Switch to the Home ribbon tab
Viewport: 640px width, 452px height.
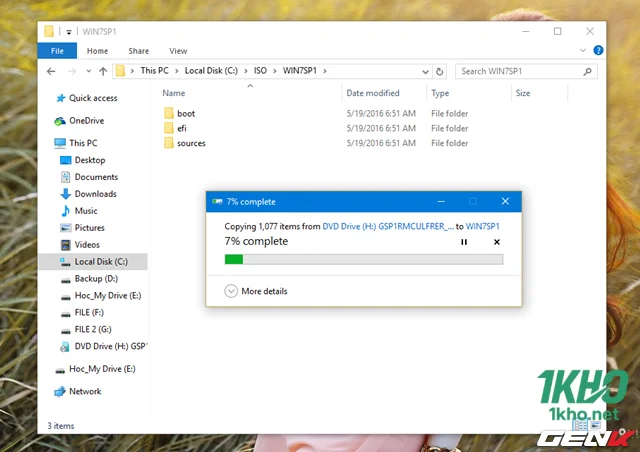(x=97, y=51)
